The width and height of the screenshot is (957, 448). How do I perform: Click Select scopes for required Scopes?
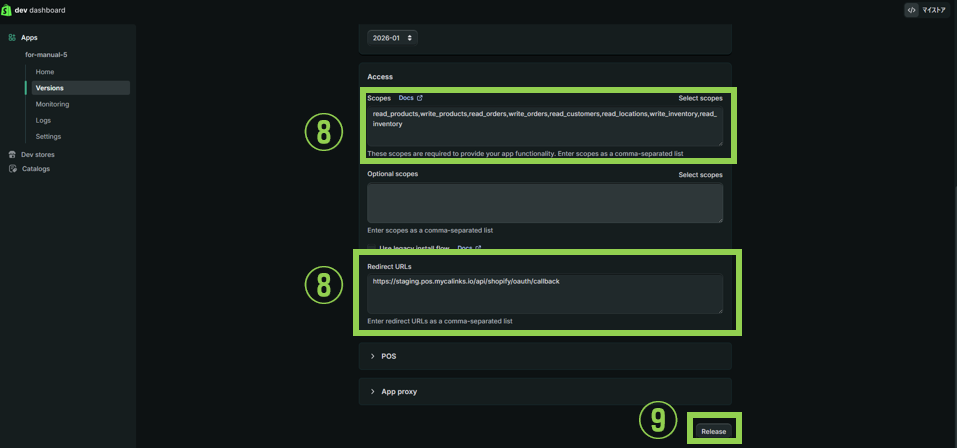tap(699, 98)
